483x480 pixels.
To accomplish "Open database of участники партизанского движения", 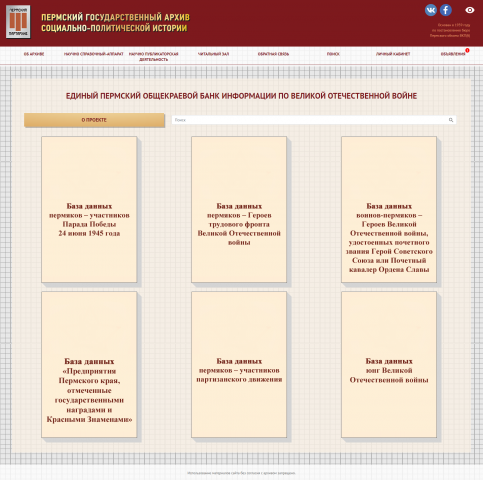I will 239,364.
